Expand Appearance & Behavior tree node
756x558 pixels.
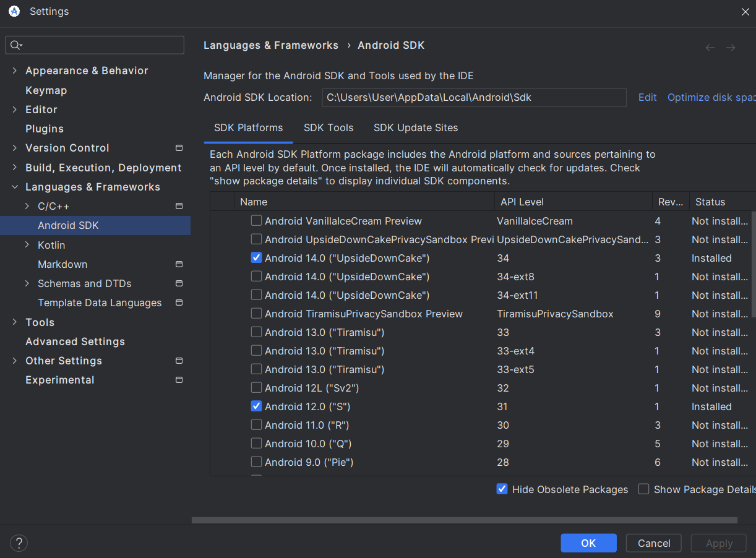pos(14,71)
